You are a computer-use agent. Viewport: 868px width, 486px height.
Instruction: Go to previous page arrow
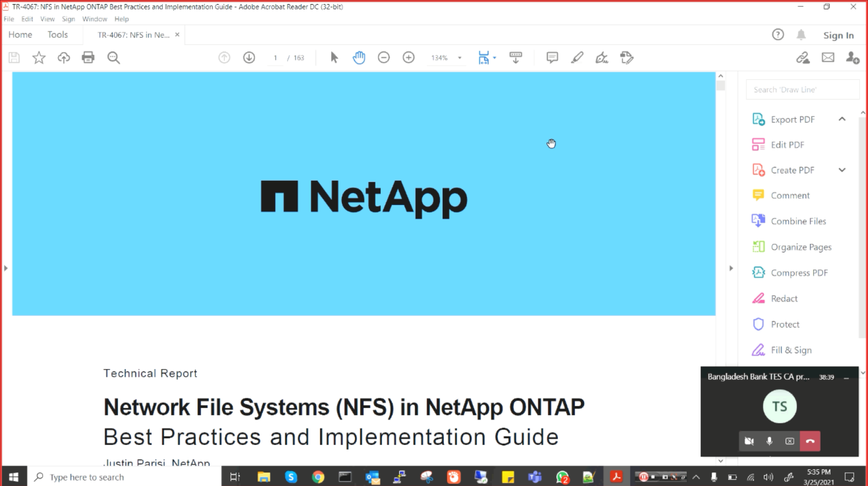tap(224, 57)
